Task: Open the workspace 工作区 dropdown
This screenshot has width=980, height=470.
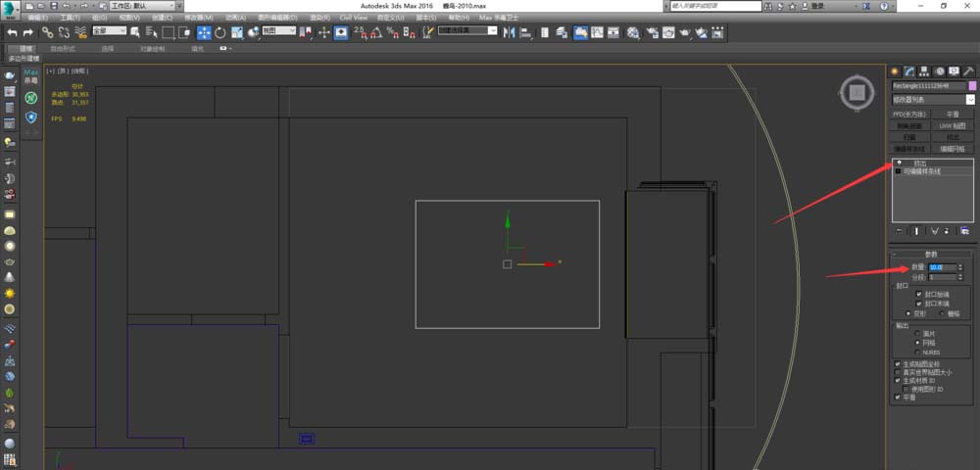Action: (x=142, y=6)
